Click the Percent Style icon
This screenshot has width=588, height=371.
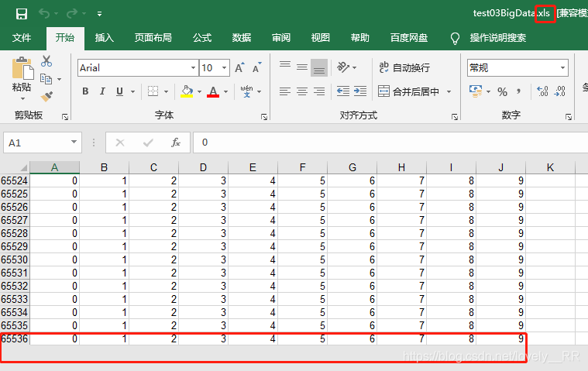503,91
